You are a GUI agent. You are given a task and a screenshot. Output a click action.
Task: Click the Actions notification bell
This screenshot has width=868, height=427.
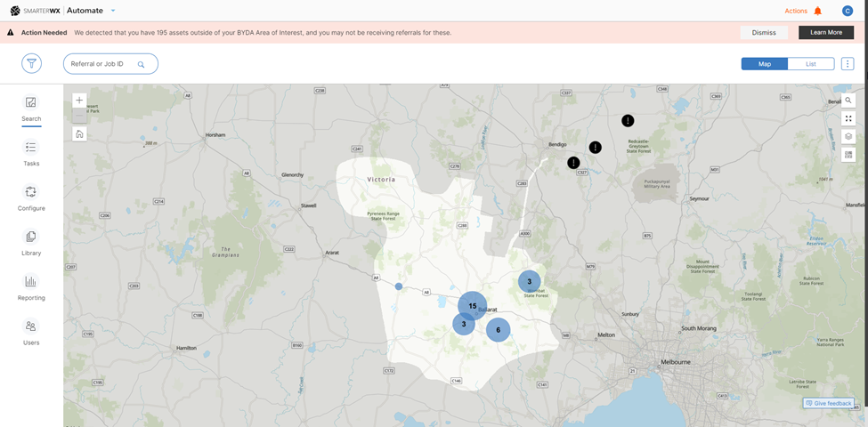point(817,11)
